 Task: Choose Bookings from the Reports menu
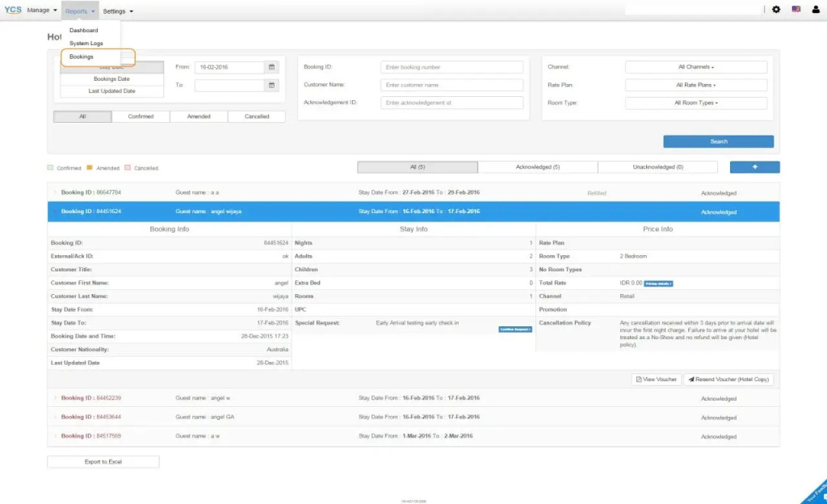[82, 57]
